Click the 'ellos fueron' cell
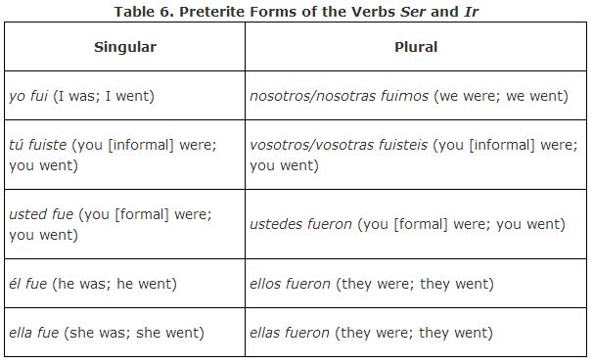Image resolution: width=594 pixels, height=364 pixels. pyautogui.click(x=416, y=284)
